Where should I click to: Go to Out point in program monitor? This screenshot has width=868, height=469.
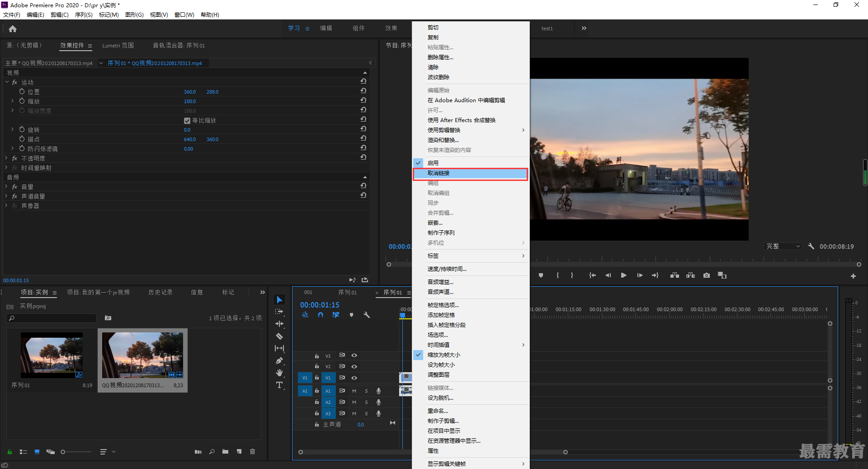point(655,275)
